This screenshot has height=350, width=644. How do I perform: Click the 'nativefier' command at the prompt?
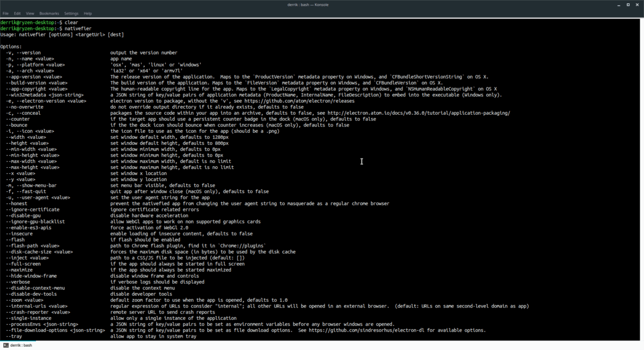79,28
